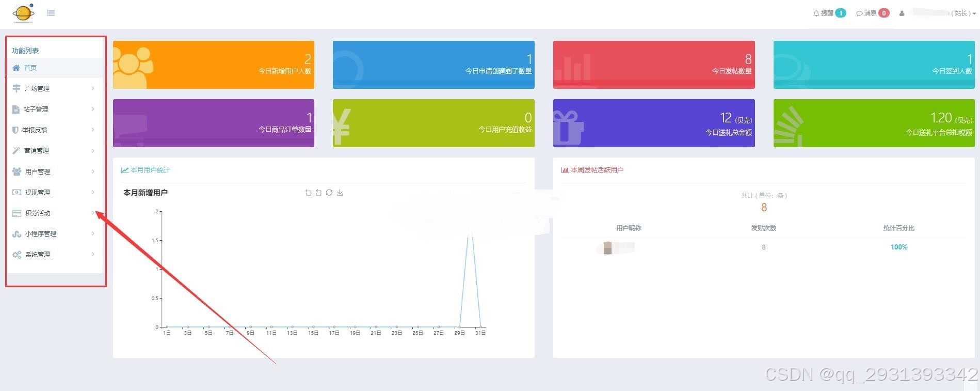Activate the first area-zoom icon on chart
This screenshot has height=391, width=980.
(x=308, y=193)
